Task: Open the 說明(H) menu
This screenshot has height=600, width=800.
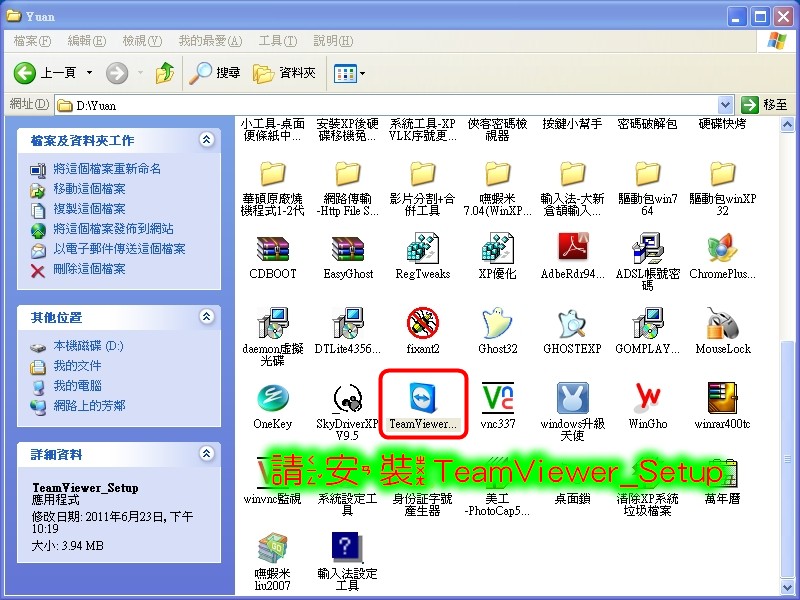Action: [333, 41]
